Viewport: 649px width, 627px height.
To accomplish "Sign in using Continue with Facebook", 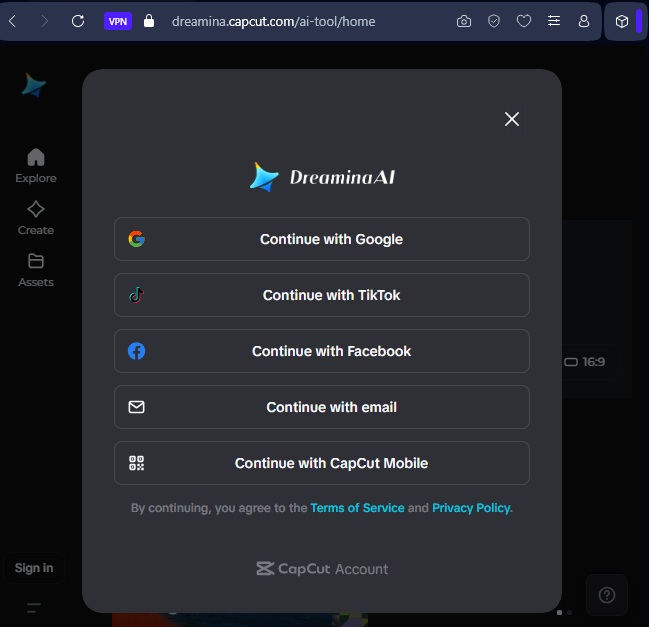I will [321, 351].
